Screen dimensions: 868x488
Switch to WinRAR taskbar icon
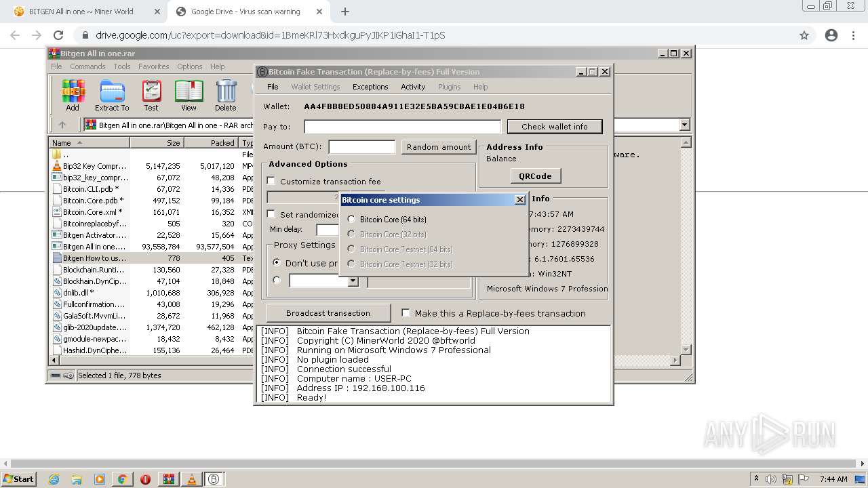tap(168, 479)
